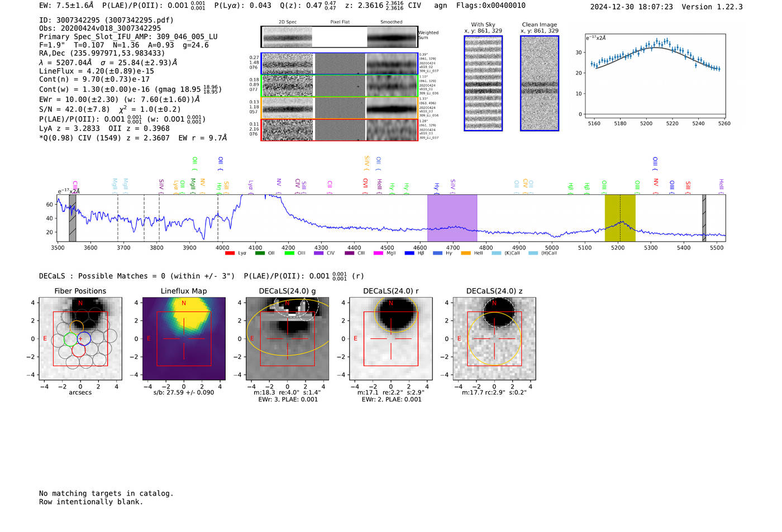The width and height of the screenshot is (782, 532).
Task: Open the With Sky image
Action: click(x=483, y=83)
